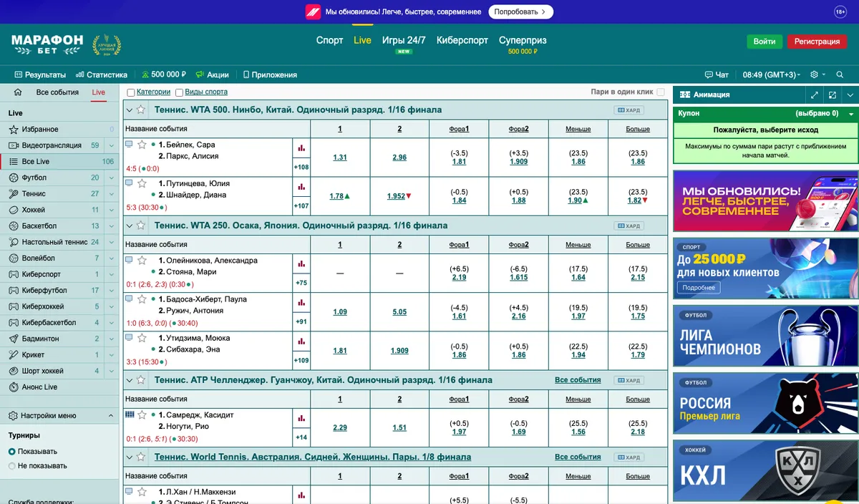Click the Попробовать button in top banner
Screen dimensions: 859x504
pyautogui.click(x=521, y=11)
